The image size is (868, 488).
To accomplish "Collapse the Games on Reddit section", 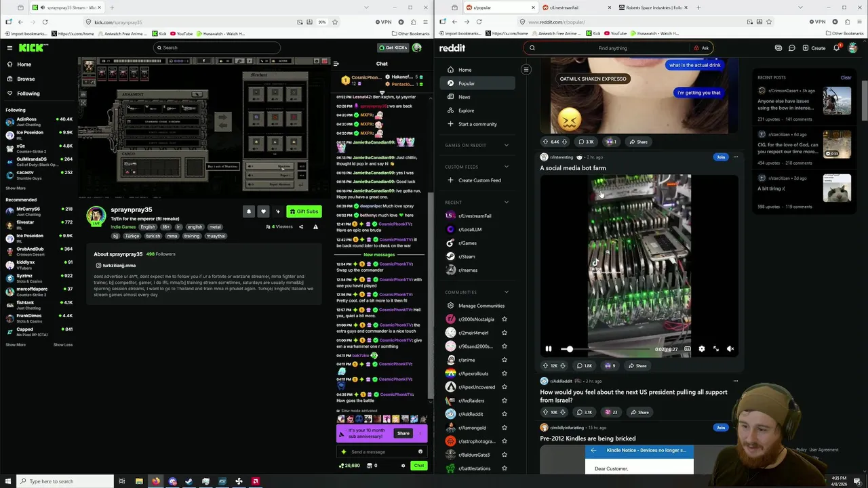I will coord(506,145).
